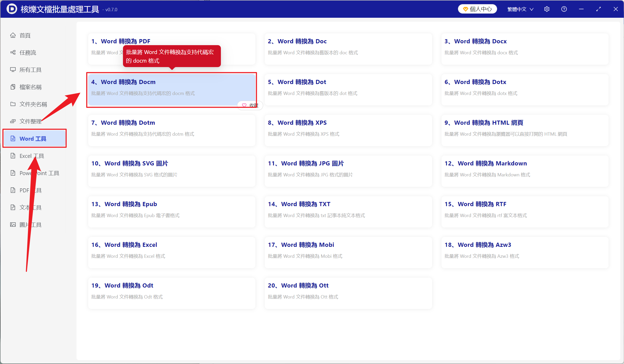Maximize the application window
Viewport: 624px width, 364px height.
[598, 9]
